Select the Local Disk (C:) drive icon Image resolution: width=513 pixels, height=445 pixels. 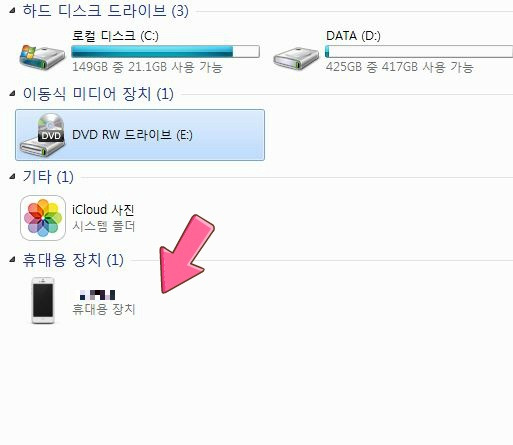[42, 57]
